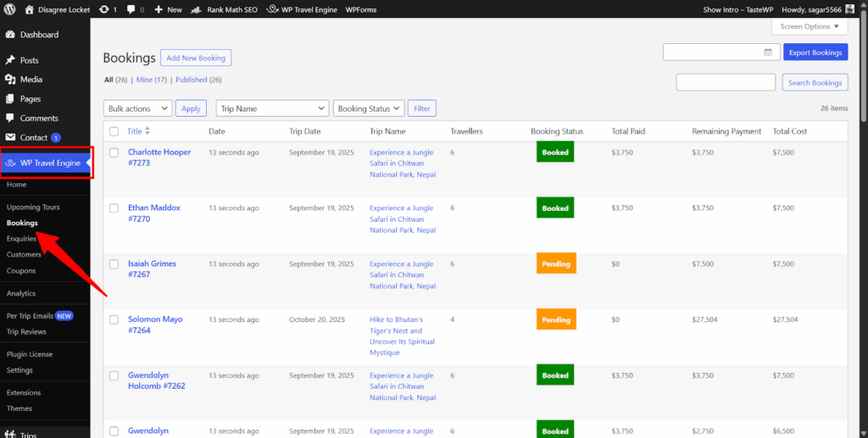The image size is (868, 438).
Task: Open the Booking Status dropdown
Action: (x=368, y=108)
